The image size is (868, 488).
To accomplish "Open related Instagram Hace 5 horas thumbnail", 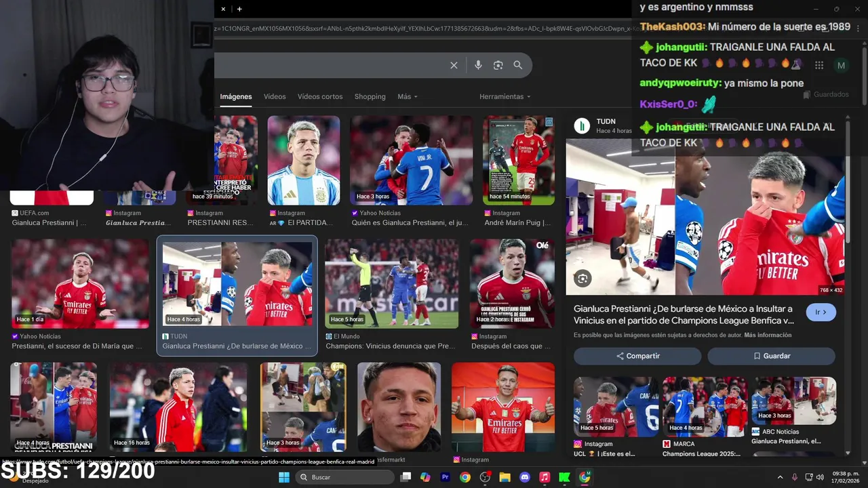I will [615, 407].
